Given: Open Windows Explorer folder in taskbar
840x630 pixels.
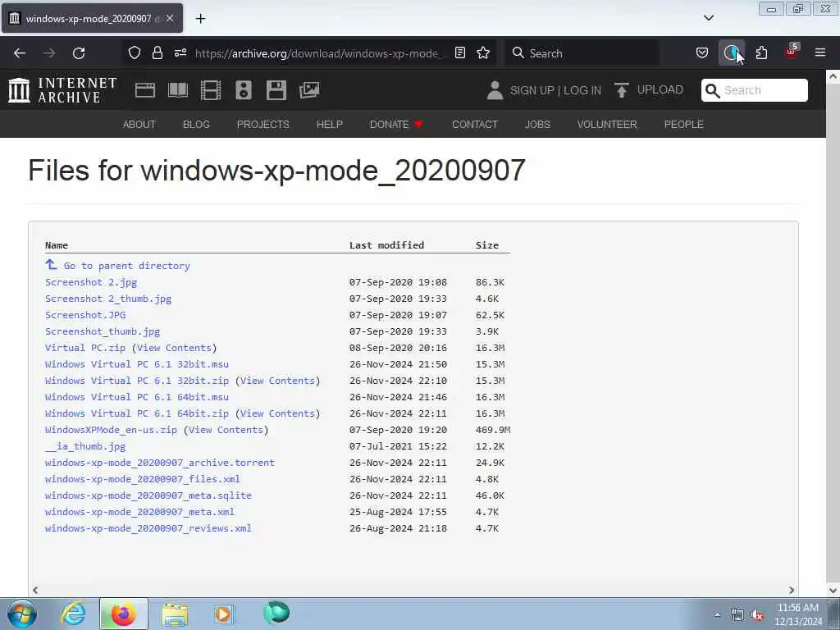Looking at the screenshot, I should coord(174,614).
